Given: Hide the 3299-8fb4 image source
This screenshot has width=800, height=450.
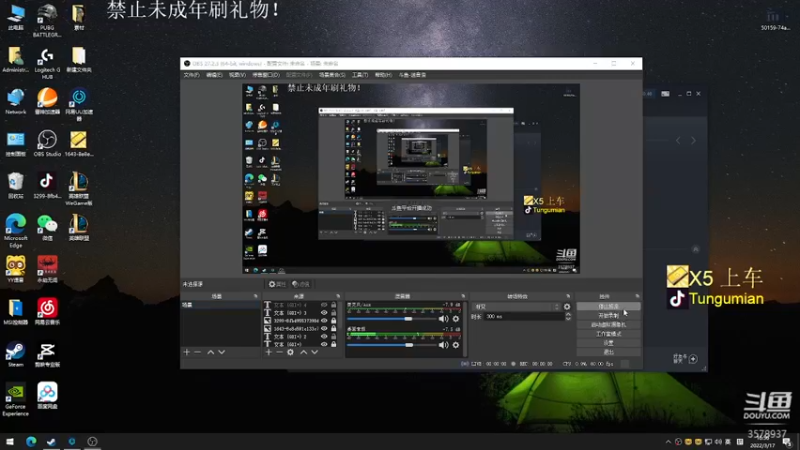Looking at the screenshot, I should click(324, 320).
